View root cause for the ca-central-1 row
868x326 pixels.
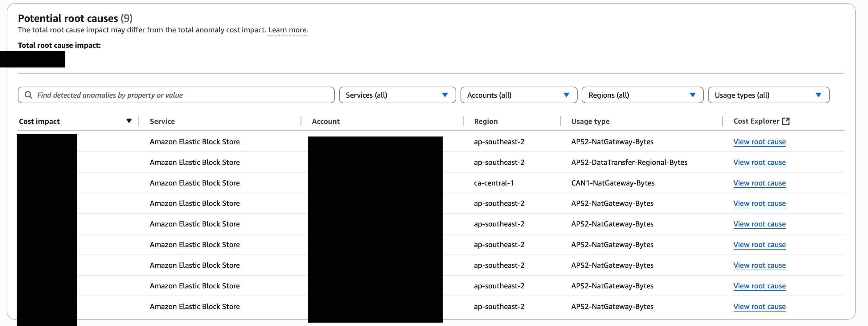pos(759,183)
